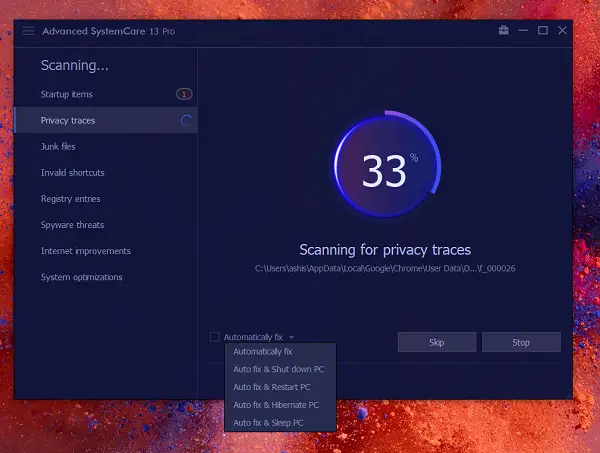Click the Startup items count badge
The height and width of the screenshot is (453, 600).
(x=184, y=94)
